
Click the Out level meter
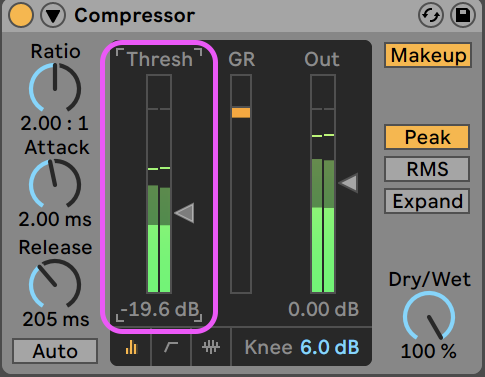click(323, 184)
